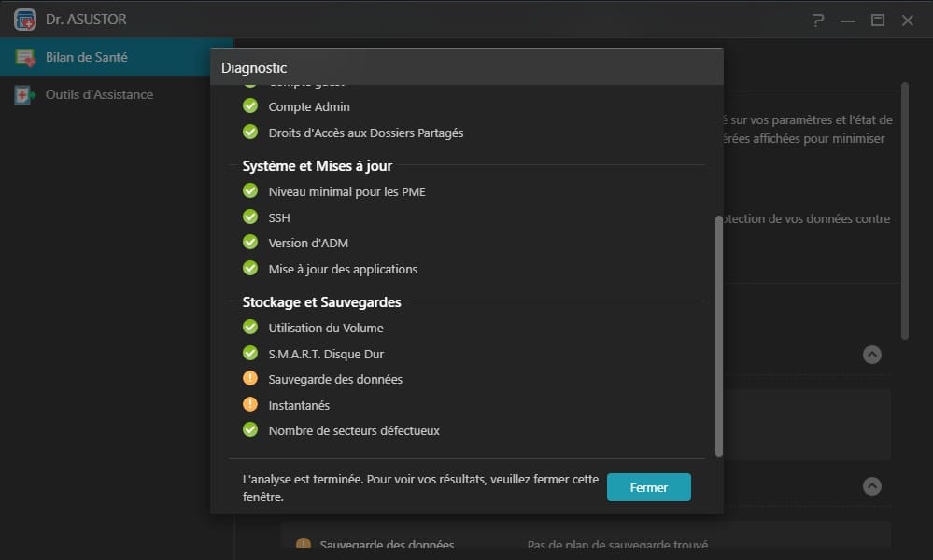Click check icon beside Niveau minimal pour les PME

pyautogui.click(x=250, y=190)
